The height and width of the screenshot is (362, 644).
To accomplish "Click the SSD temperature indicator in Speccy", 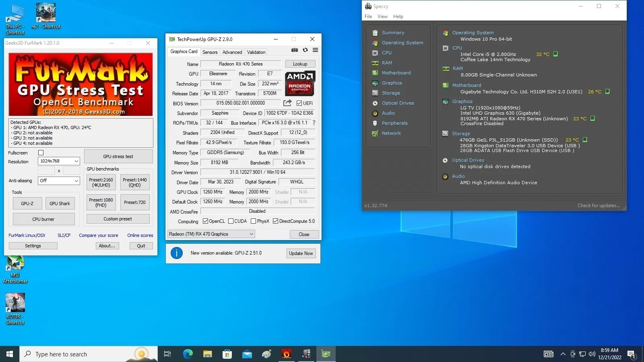I will pos(585,140).
